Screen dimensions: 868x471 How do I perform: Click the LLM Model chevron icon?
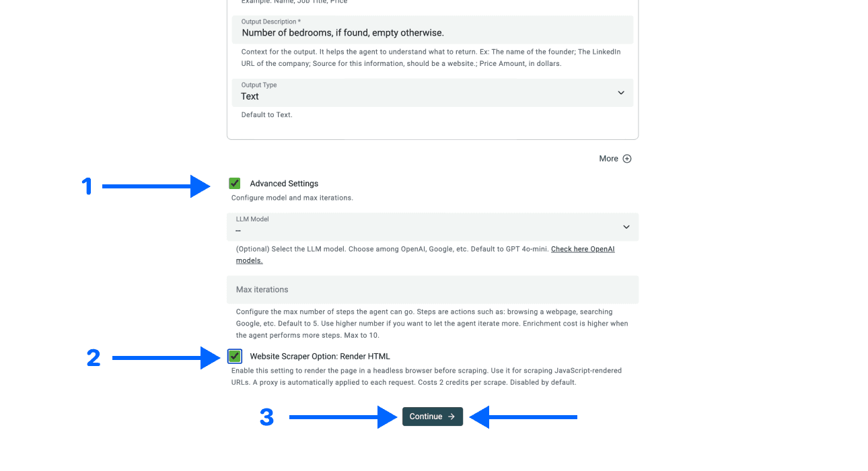tap(626, 227)
